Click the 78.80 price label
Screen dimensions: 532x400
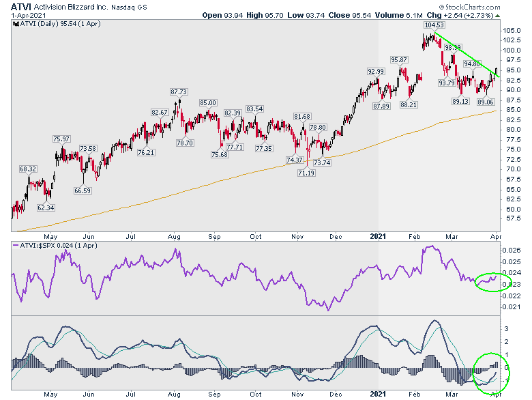point(318,128)
